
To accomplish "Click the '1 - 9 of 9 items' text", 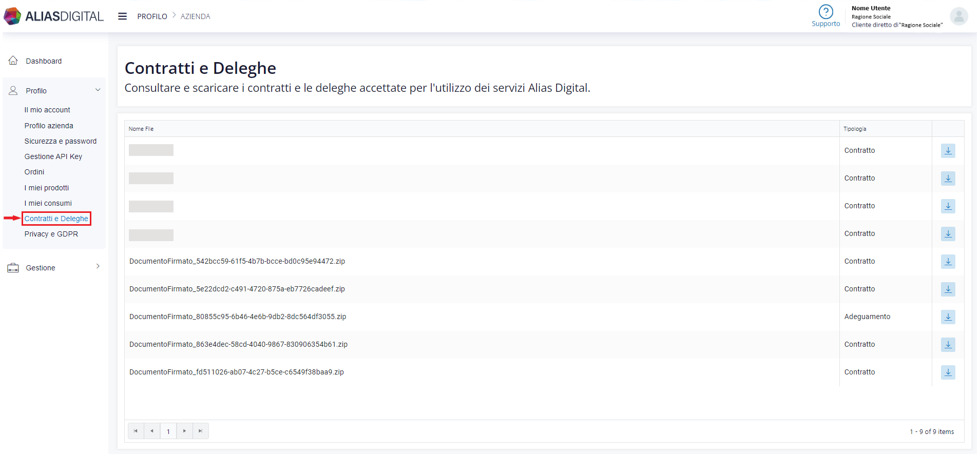I will 932,431.
